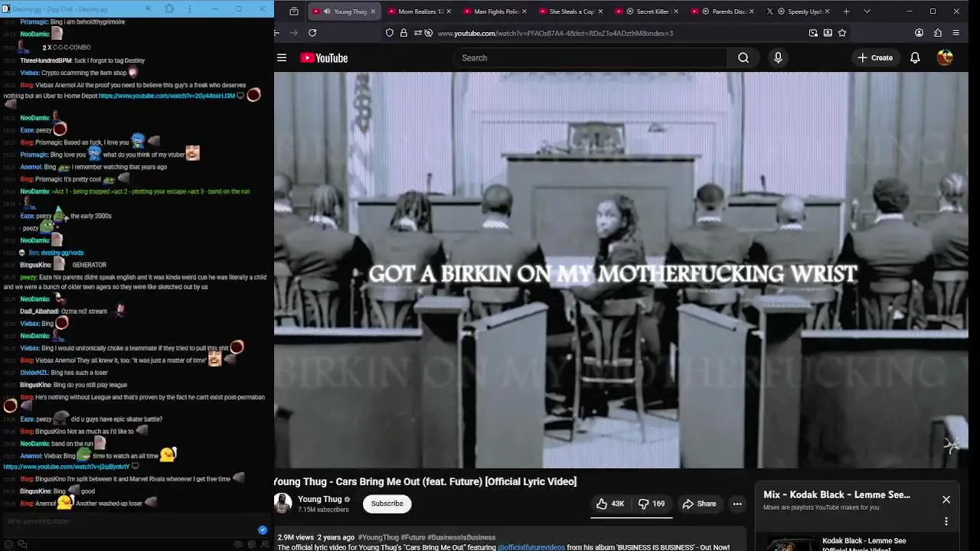The width and height of the screenshot is (980, 551).
Task: Toggle the eye visibility icon in Destiny chat
Action: (238, 544)
